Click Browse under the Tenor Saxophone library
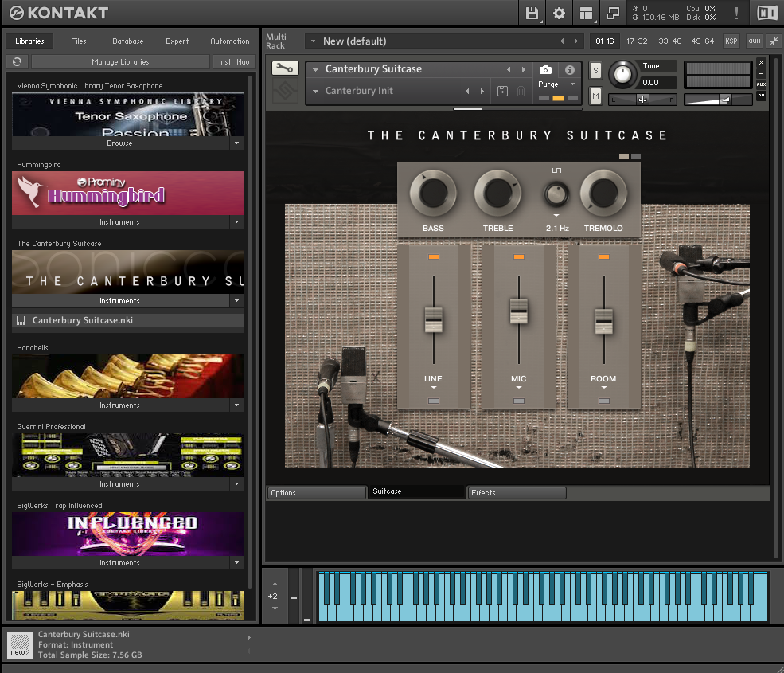Viewport: 784px width, 673px height. pos(119,143)
